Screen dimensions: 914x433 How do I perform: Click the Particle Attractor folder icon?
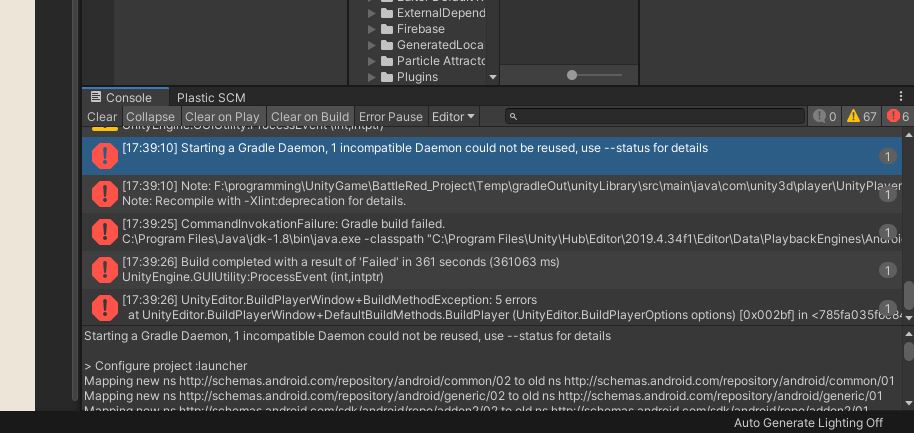(386, 61)
